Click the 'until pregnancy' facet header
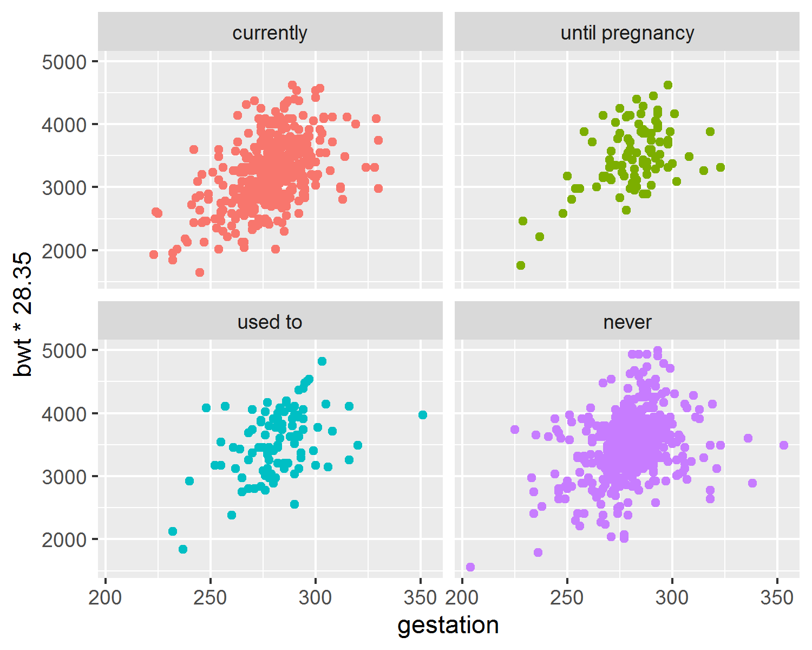Screen dimensions: 812x650 [x=627, y=32]
